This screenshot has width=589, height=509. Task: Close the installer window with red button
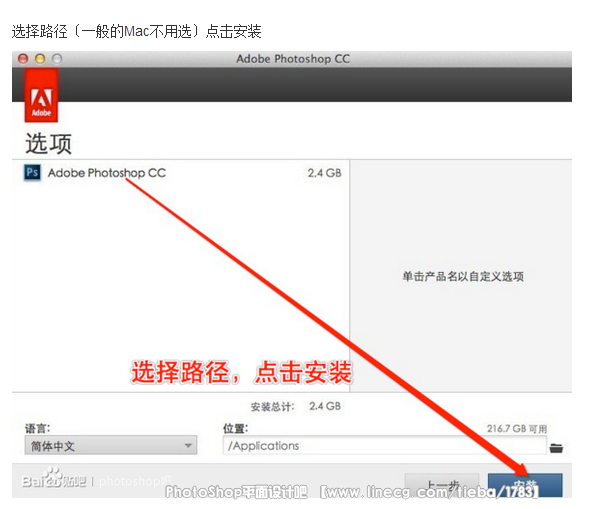click(23, 59)
